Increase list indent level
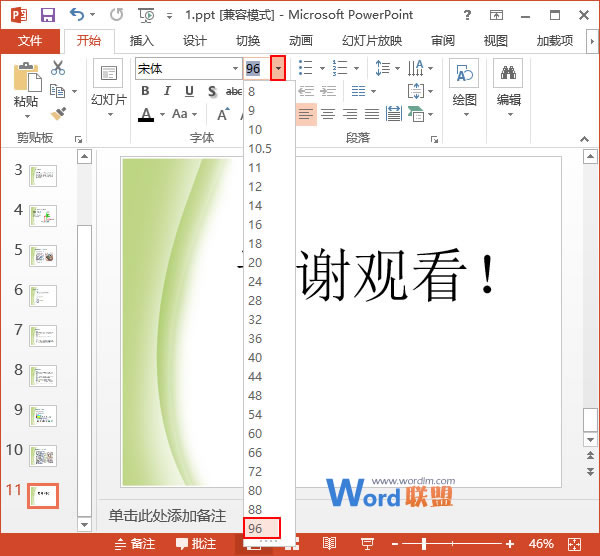This screenshot has height=556, width=600. 328,91
